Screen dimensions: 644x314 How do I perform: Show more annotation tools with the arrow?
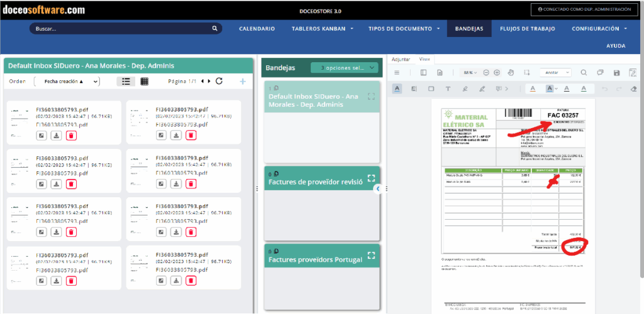tap(507, 89)
